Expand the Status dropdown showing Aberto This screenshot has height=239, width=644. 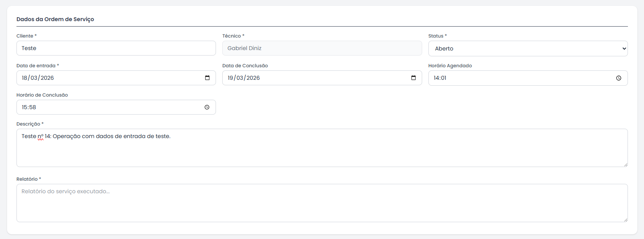point(528,49)
